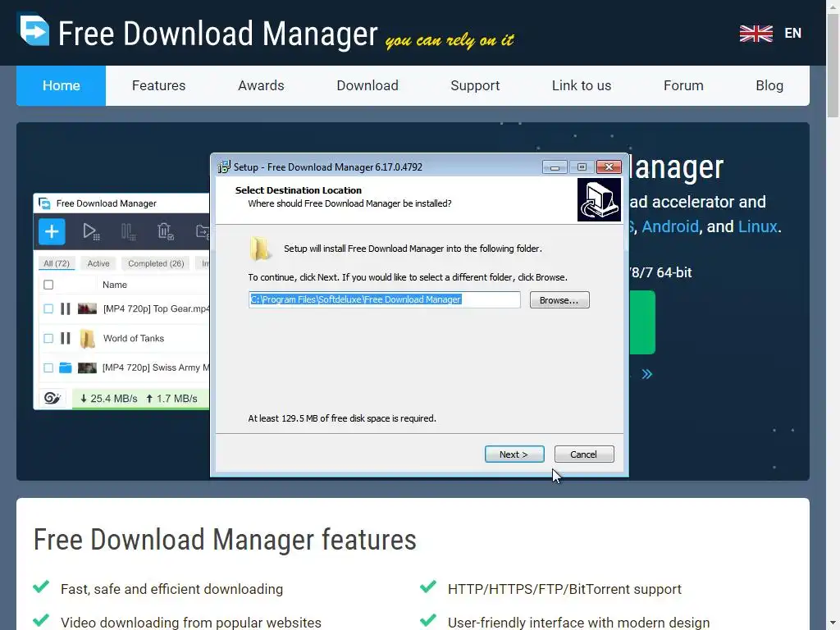This screenshot has height=630, width=840.
Task: Select the All (72) filter tab
Action: click(x=57, y=263)
